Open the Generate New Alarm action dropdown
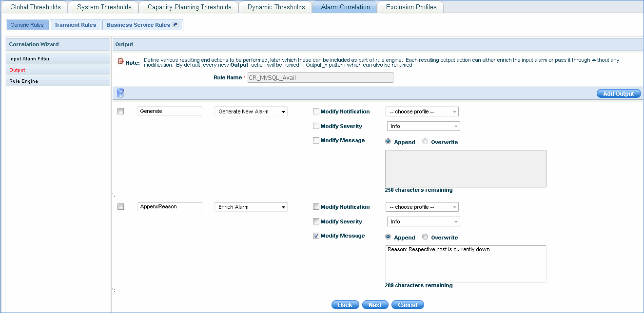Image resolution: width=644 pixels, height=313 pixels. tap(251, 112)
